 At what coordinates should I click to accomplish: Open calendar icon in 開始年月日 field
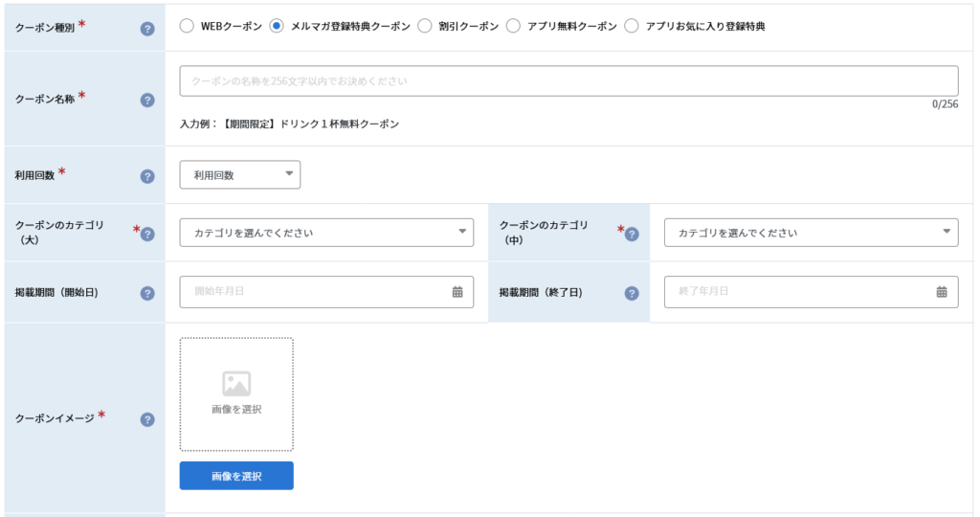coord(457,292)
